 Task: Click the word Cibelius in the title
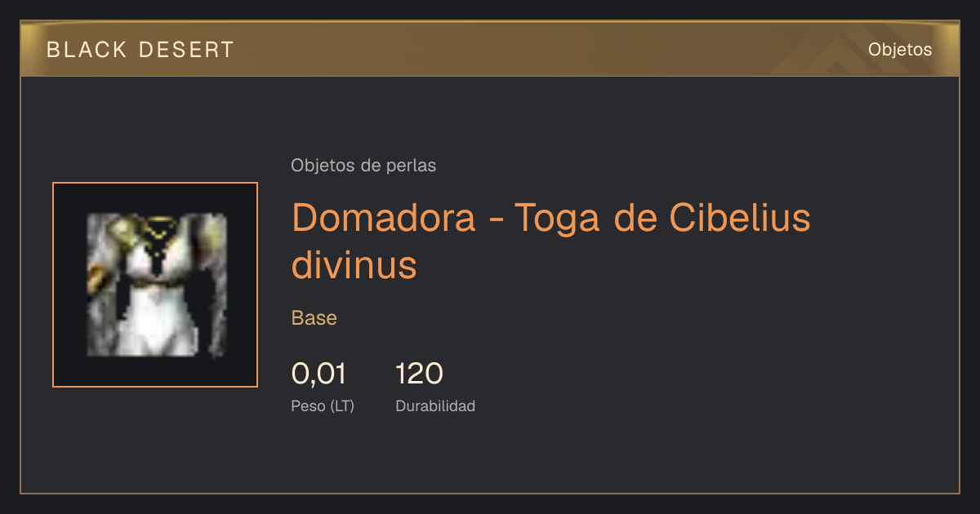(739, 218)
